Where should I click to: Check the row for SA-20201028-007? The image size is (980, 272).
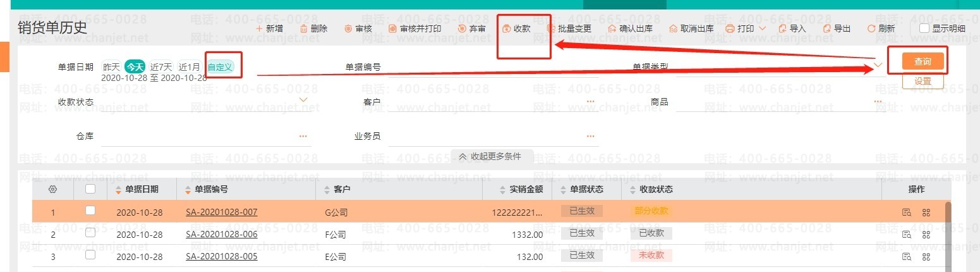point(90,211)
